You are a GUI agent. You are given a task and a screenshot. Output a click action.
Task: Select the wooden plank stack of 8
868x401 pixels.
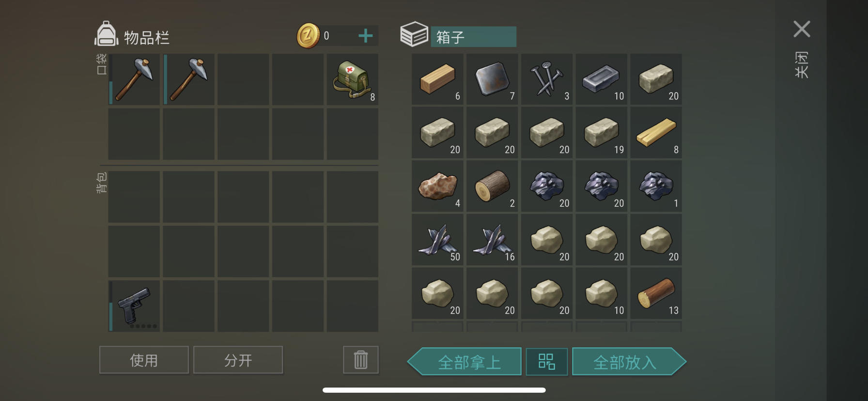coord(656,132)
